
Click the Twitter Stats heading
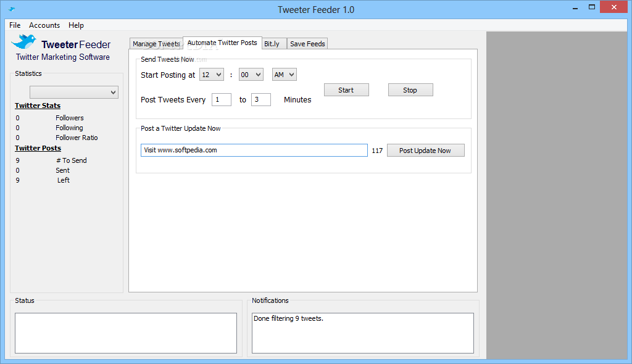38,105
